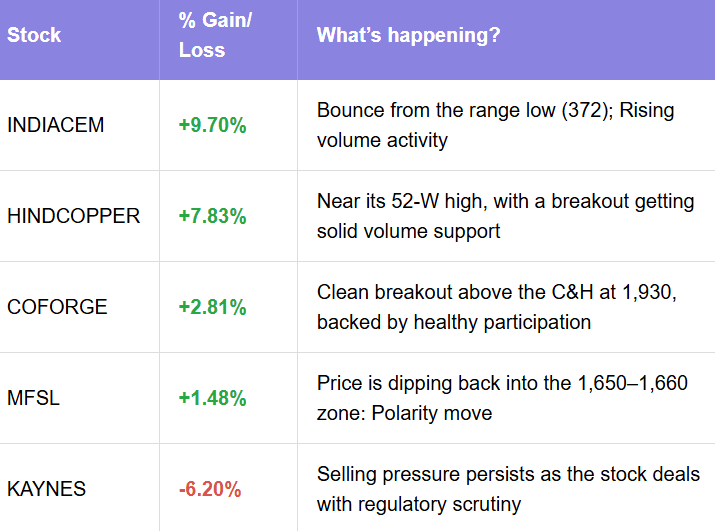Select the KAYNES stock name cell

coord(46,489)
